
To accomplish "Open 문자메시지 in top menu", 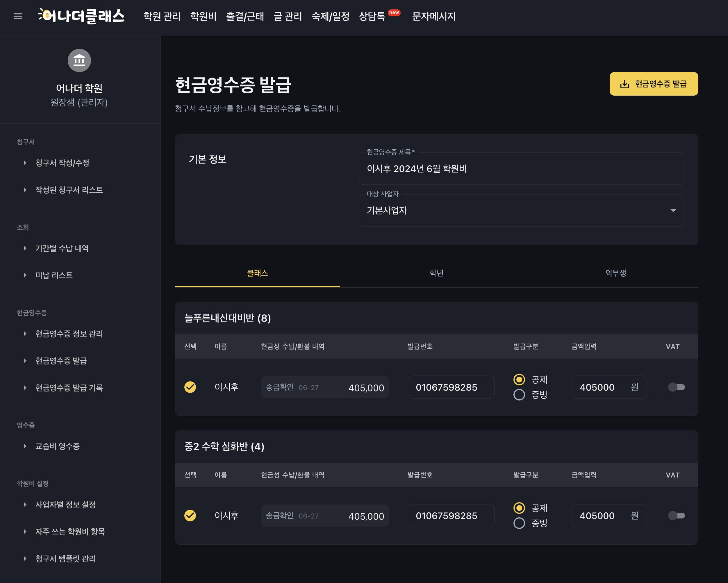I will pos(434,16).
